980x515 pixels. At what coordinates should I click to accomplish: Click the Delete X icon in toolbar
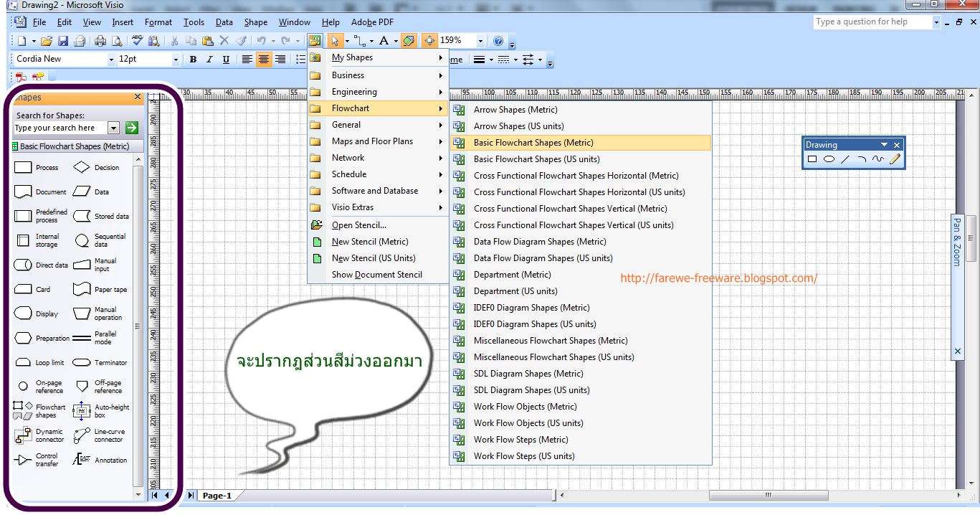pos(224,41)
